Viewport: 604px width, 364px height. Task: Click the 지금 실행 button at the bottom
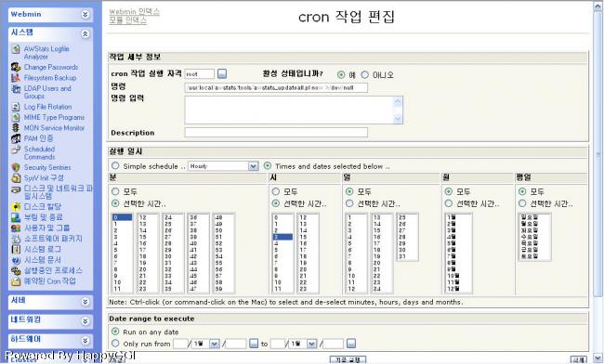(348, 359)
